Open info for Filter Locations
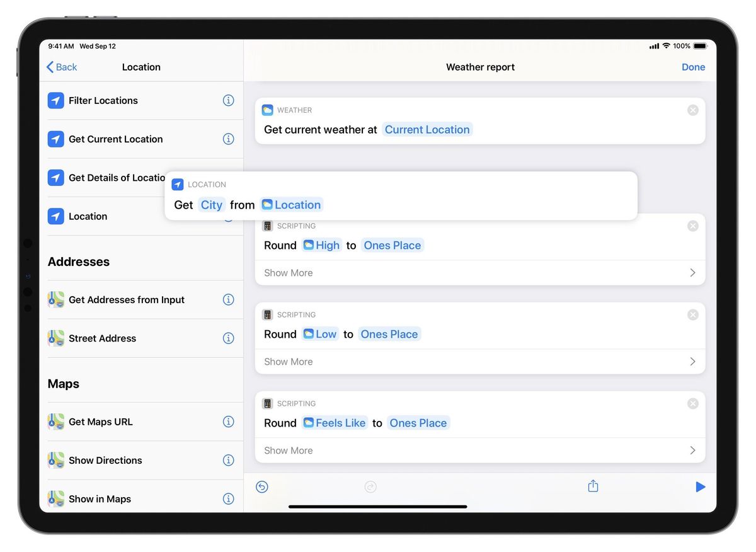756x552 pixels. coord(228,100)
